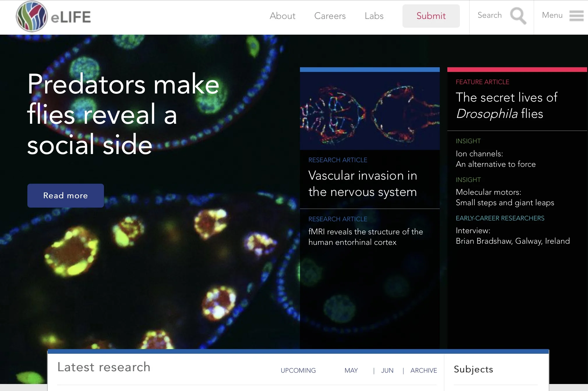This screenshot has width=588, height=391.
Task: Click the Latest research heading
Action: 104,367
